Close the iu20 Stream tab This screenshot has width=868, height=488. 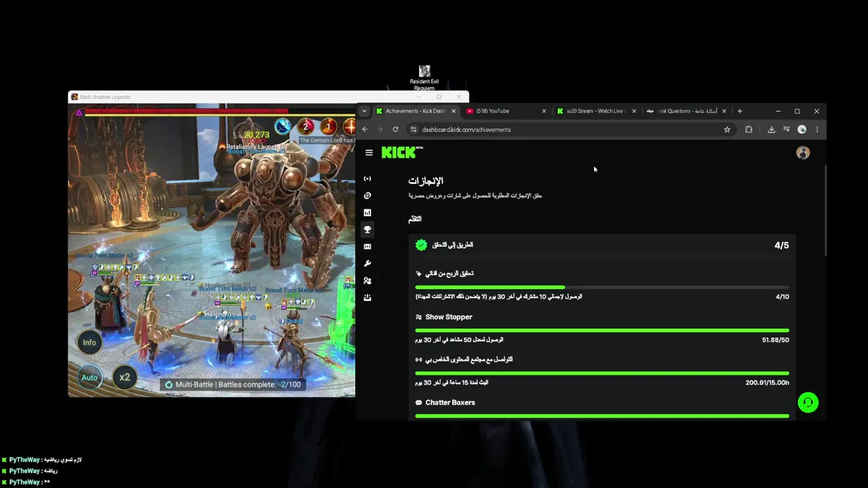[x=634, y=111]
